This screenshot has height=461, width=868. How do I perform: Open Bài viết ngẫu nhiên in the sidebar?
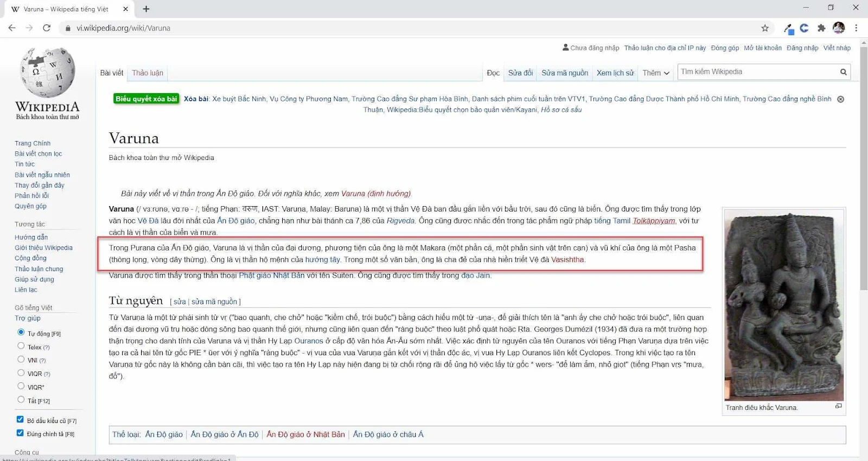click(42, 175)
